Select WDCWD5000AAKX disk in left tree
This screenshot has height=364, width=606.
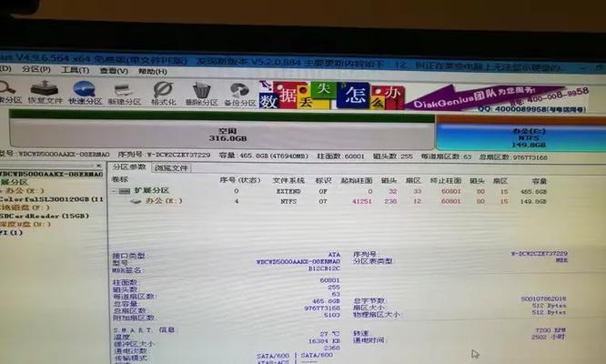tap(51, 175)
